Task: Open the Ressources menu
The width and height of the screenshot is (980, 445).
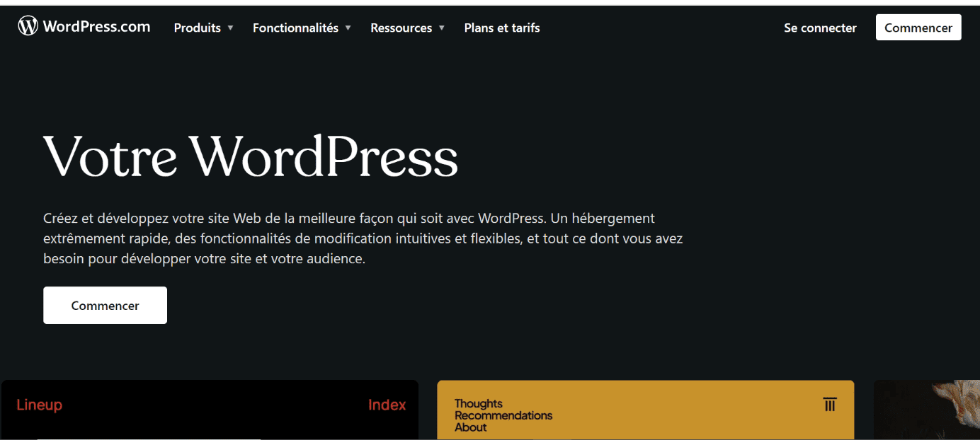Action: tap(401, 28)
